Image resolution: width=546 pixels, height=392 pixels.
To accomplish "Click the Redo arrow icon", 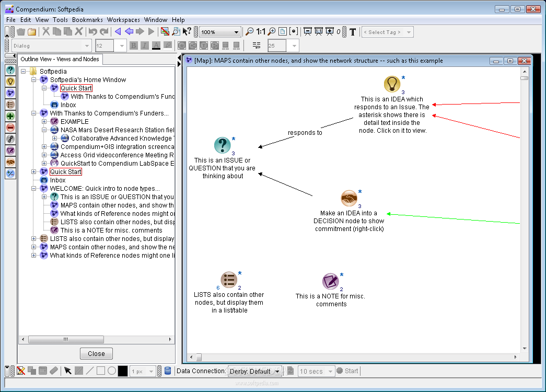I will tap(104, 32).
